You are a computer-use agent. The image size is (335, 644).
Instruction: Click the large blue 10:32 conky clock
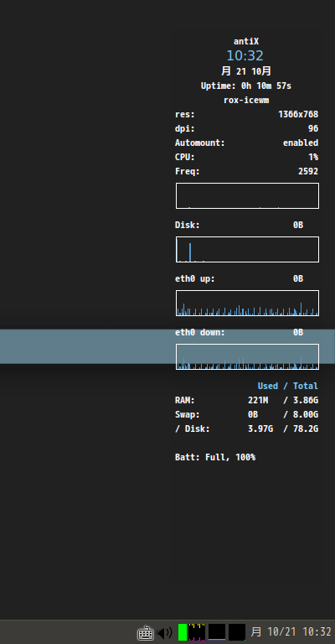click(245, 55)
